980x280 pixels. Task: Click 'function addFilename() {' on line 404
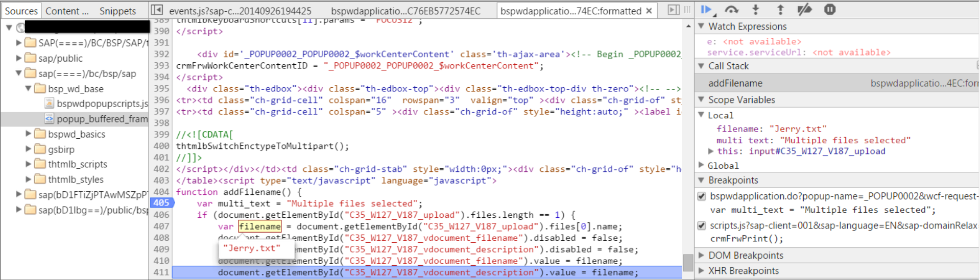point(238,192)
